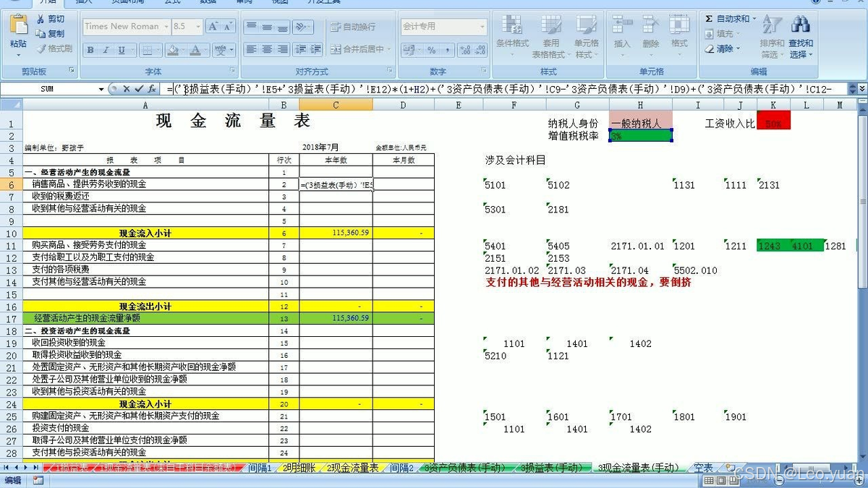The image size is (868, 488).
Task: Click the top align icon
Action: (x=251, y=27)
